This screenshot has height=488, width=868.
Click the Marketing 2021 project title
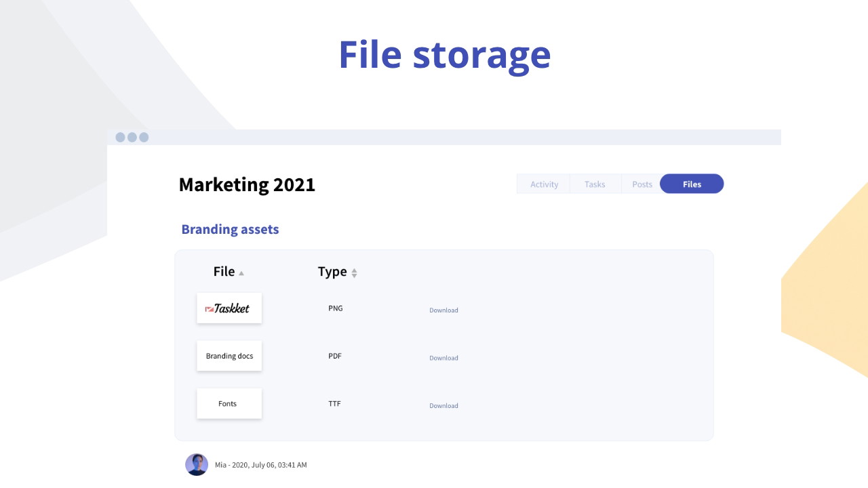click(x=247, y=184)
